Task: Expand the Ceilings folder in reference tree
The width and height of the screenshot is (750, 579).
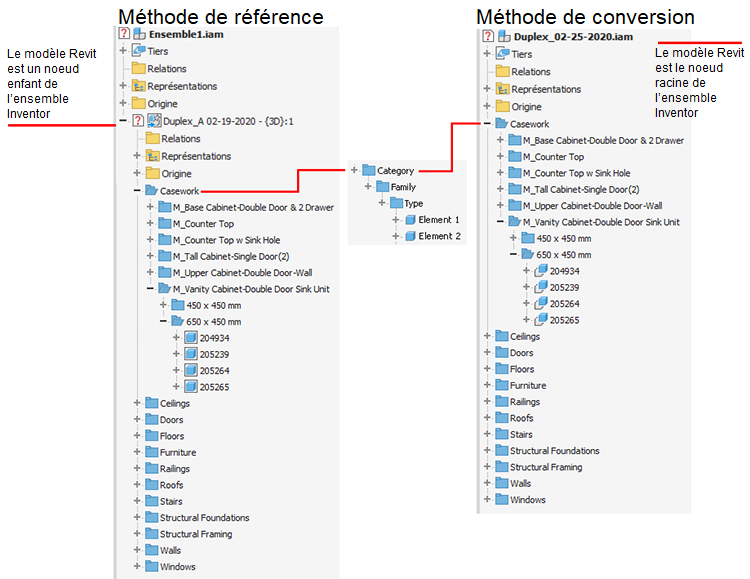Action: coord(137,403)
